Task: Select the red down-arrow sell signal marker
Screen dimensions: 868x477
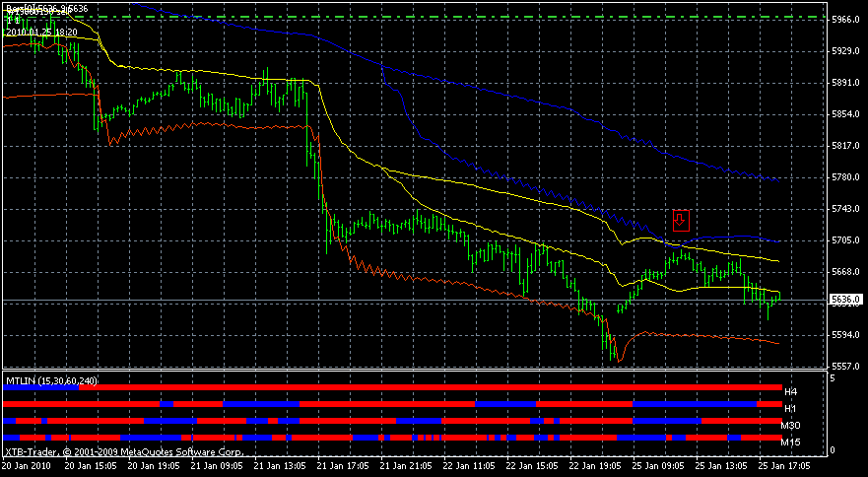Action: point(681,220)
